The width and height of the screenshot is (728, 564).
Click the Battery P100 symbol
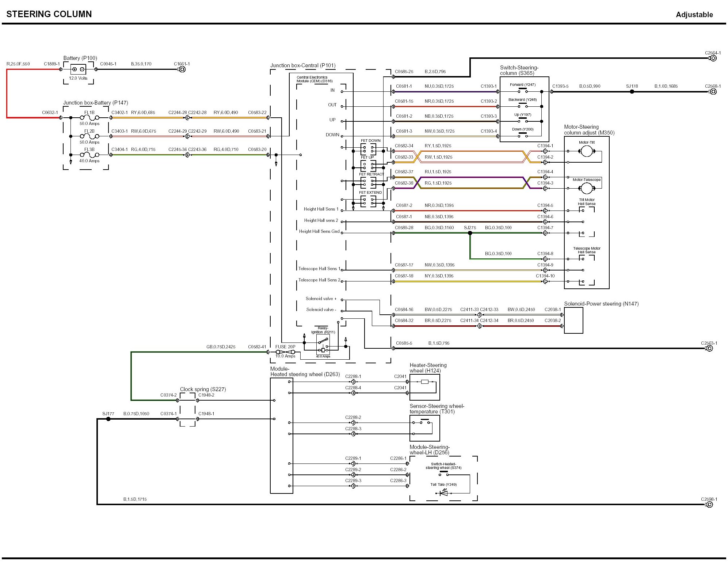click(x=78, y=69)
